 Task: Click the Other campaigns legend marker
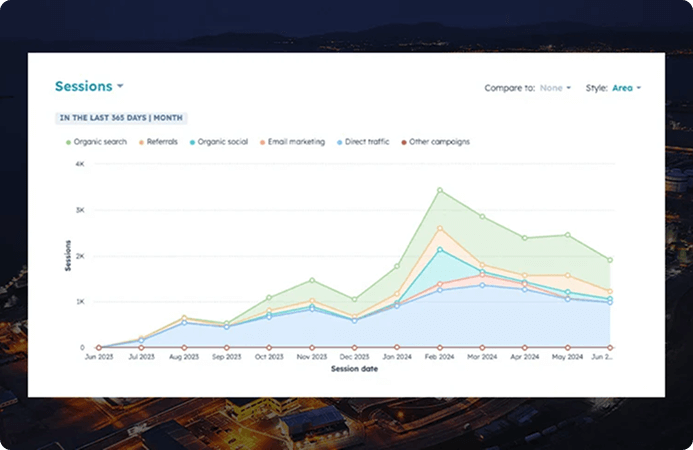pos(403,142)
